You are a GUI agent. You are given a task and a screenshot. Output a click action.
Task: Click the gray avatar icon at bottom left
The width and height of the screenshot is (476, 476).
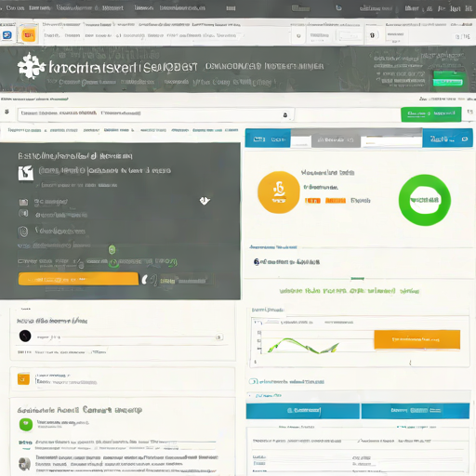(x=24, y=464)
